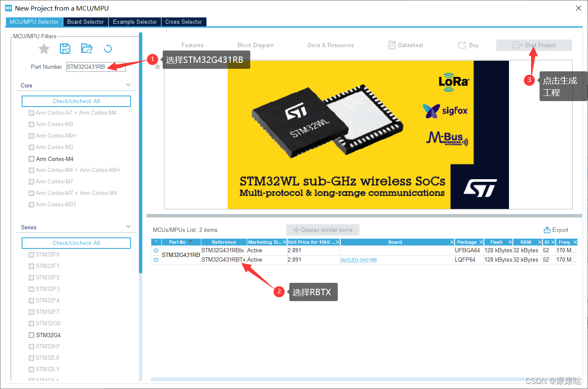
Task: Star the STM32G431RBIx row
Action: 156,251
